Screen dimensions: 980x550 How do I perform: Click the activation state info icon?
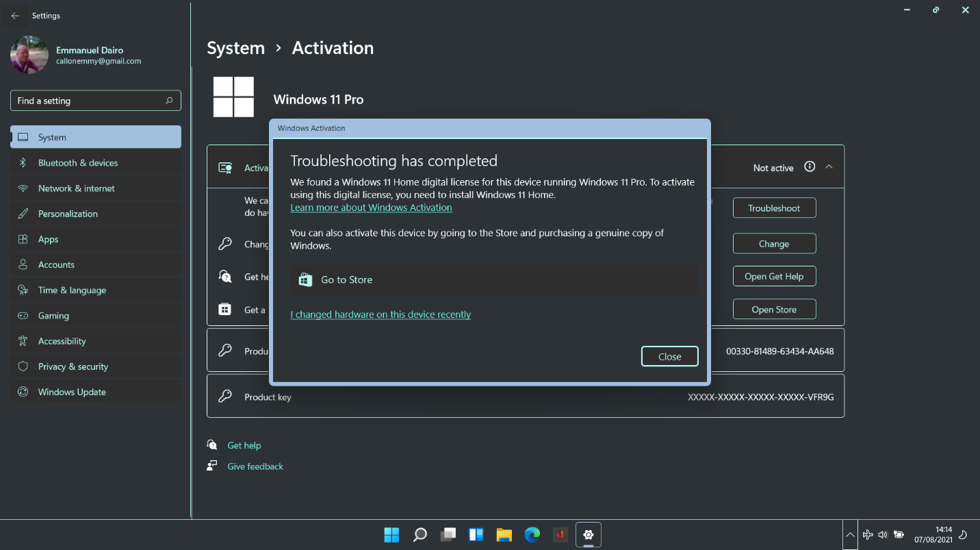[810, 166]
